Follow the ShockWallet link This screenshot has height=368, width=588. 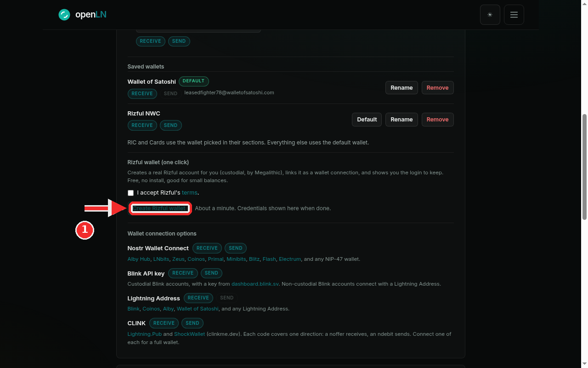(x=189, y=334)
